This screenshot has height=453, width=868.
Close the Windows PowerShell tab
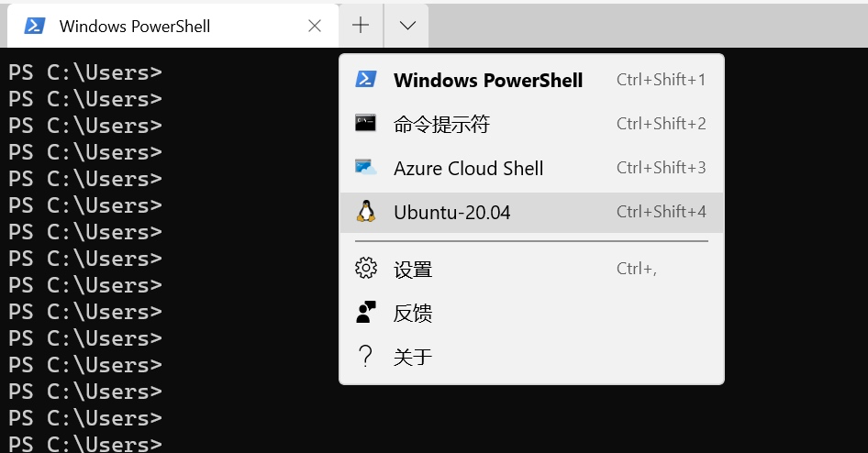pyautogui.click(x=315, y=26)
